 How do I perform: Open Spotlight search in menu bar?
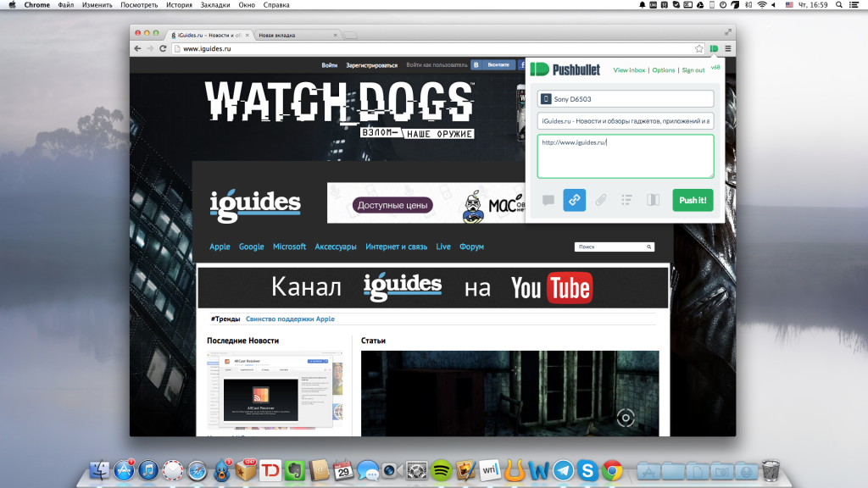click(839, 5)
